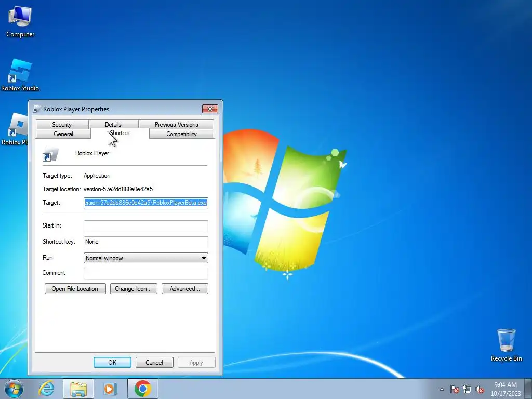Open the Computer desktop icon
This screenshot has height=399, width=532.
pyautogui.click(x=20, y=22)
